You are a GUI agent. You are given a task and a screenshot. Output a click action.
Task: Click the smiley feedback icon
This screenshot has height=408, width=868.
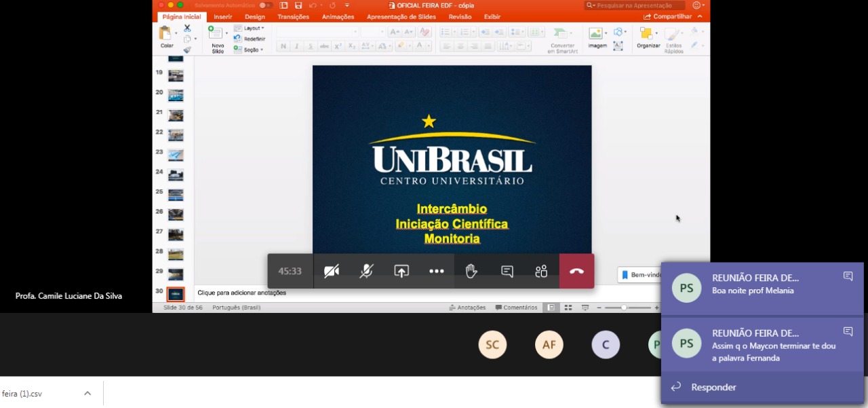pyautogui.click(x=697, y=5)
